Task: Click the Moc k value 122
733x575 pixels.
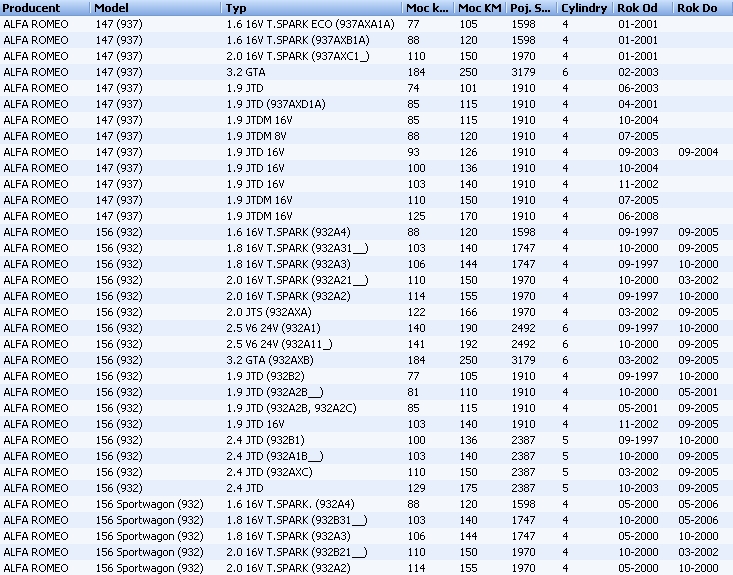Action: pyautogui.click(x=416, y=312)
